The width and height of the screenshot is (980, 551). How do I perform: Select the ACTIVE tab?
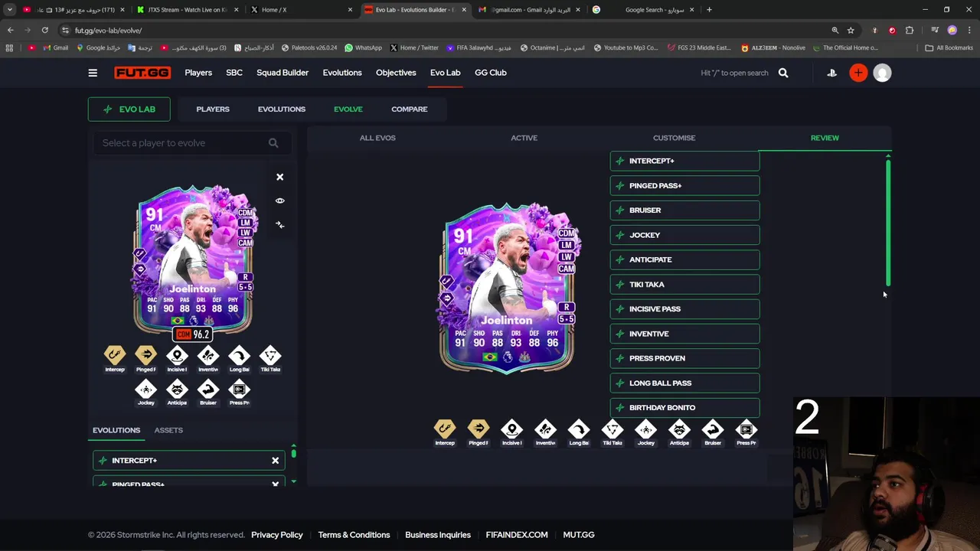524,138
